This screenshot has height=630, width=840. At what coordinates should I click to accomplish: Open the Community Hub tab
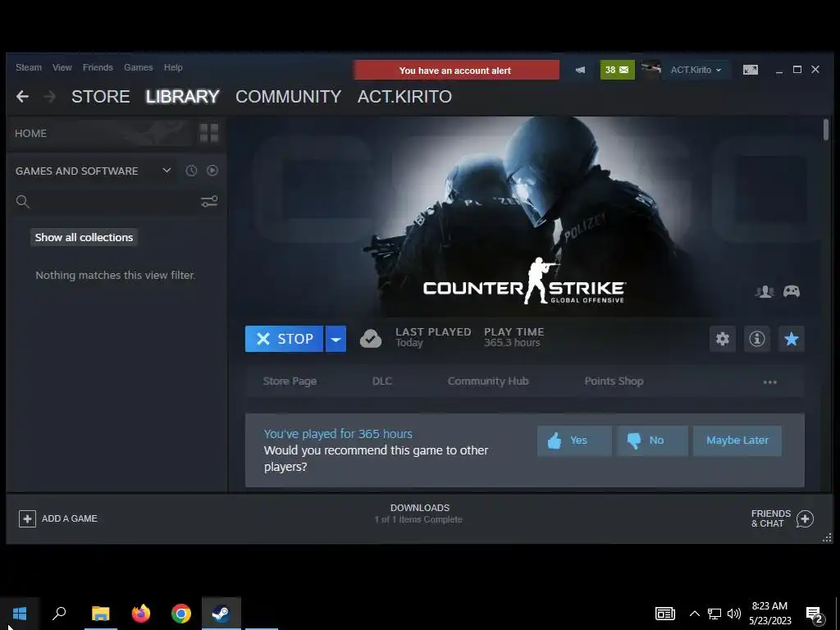click(x=488, y=381)
